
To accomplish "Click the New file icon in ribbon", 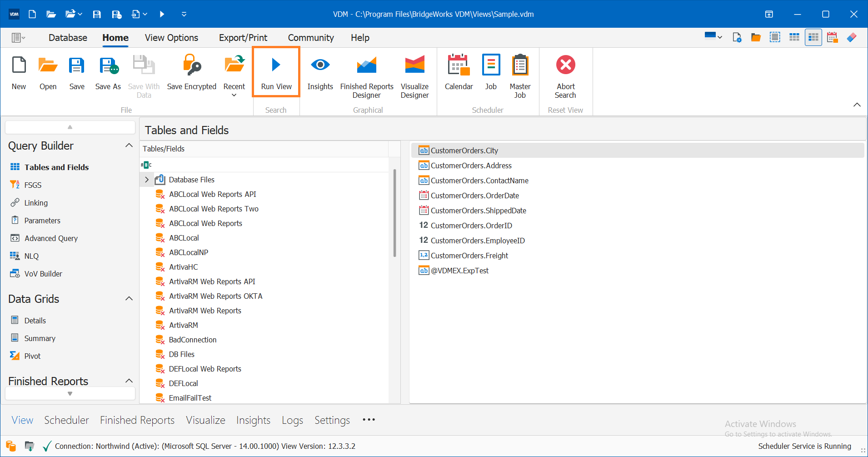I will pos(19,73).
